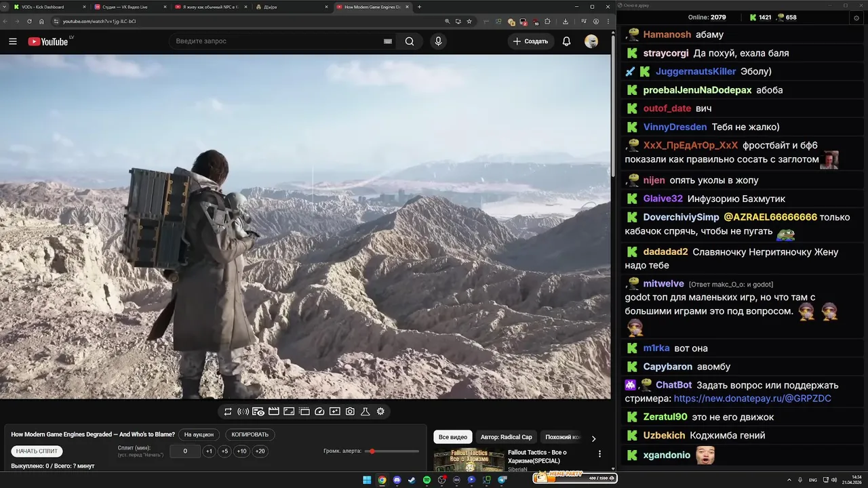The height and width of the screenshot is (488, 868).
Task: Open Spotify from the taskbar
Action: click(427, 480)
